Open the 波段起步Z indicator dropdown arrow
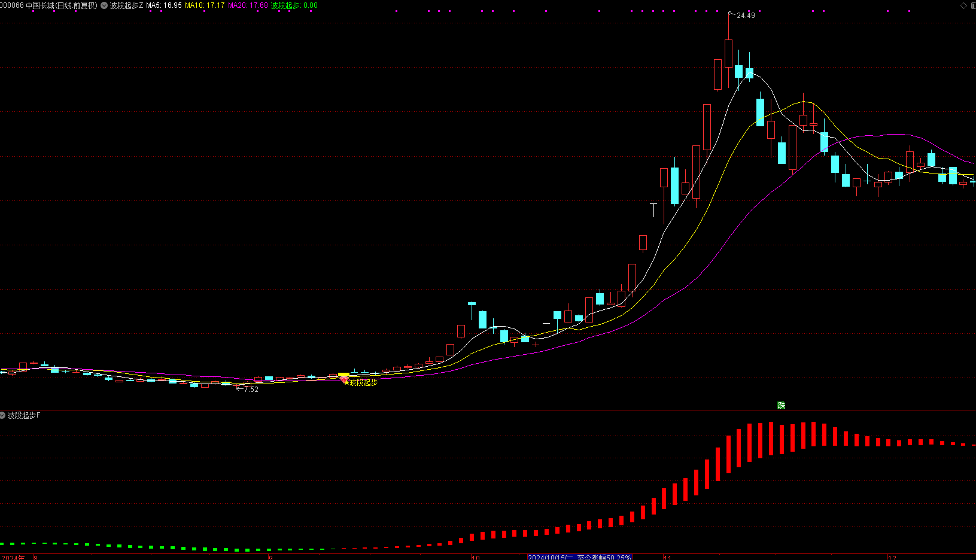 click(x=105, y=5)
